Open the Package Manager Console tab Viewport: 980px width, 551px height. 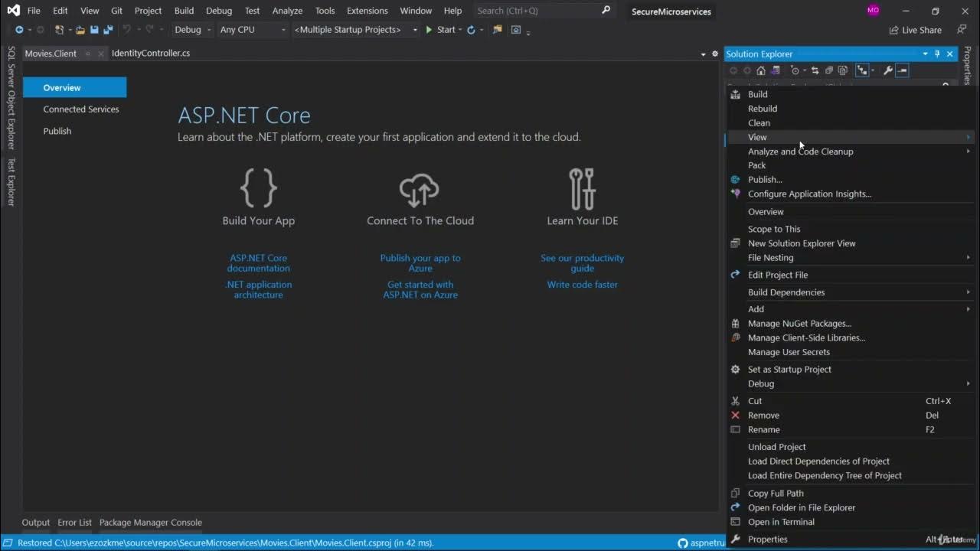click(151, 523)
